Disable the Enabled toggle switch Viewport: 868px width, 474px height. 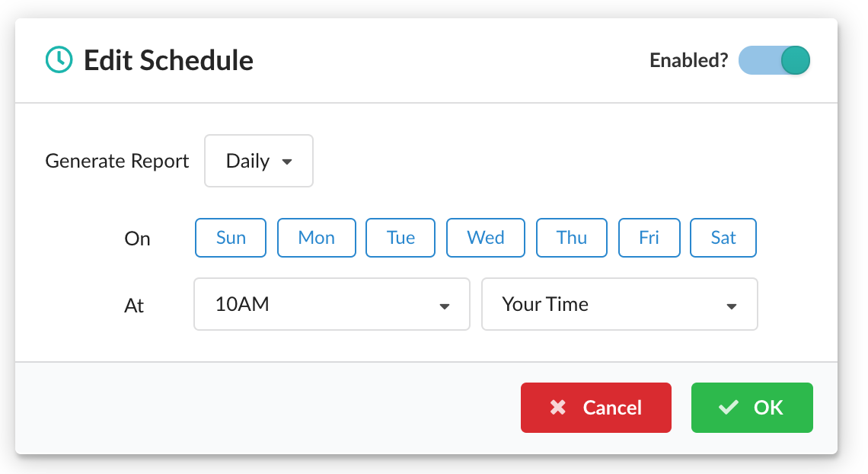point(774,60)
